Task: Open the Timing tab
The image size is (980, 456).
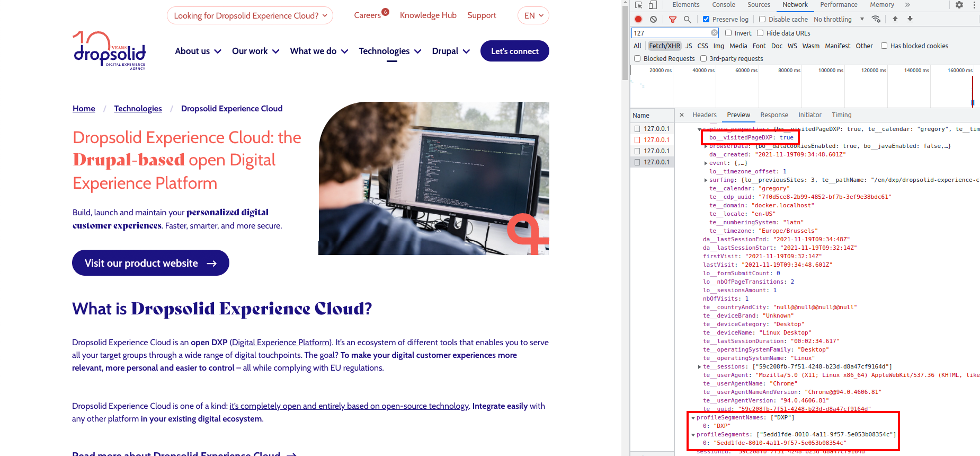Action: (x=842, y=115)
